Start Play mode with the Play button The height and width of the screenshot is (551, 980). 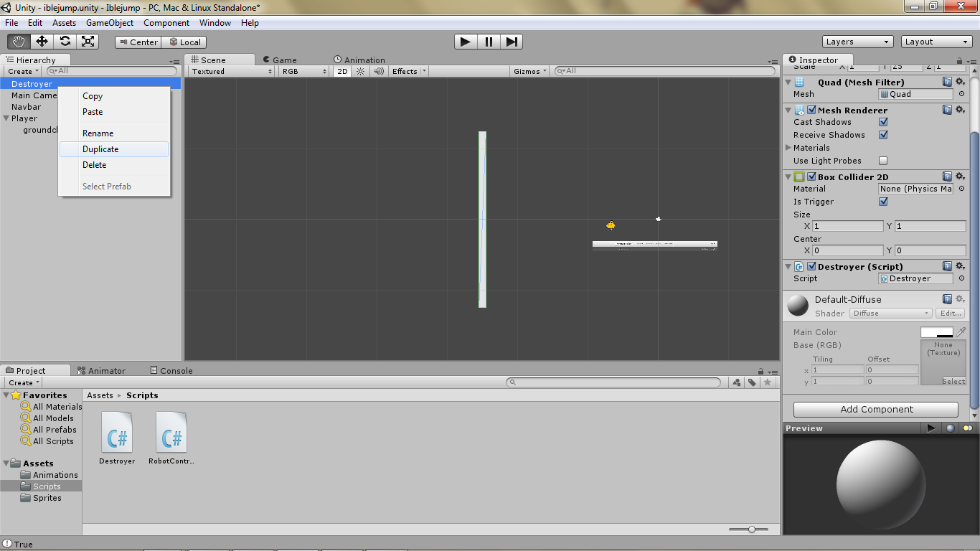[466, 42]
